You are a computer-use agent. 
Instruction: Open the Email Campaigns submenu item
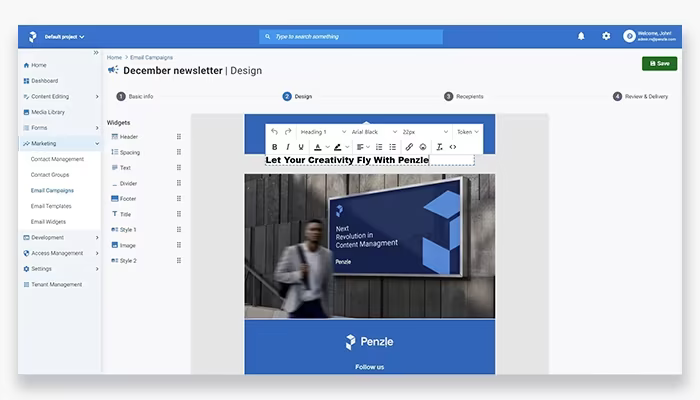pyautogui.click(x=52, y=190)
